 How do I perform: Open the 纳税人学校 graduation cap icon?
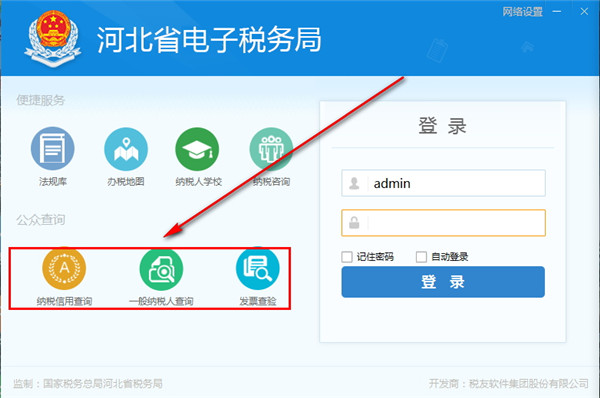coord(197,149)
